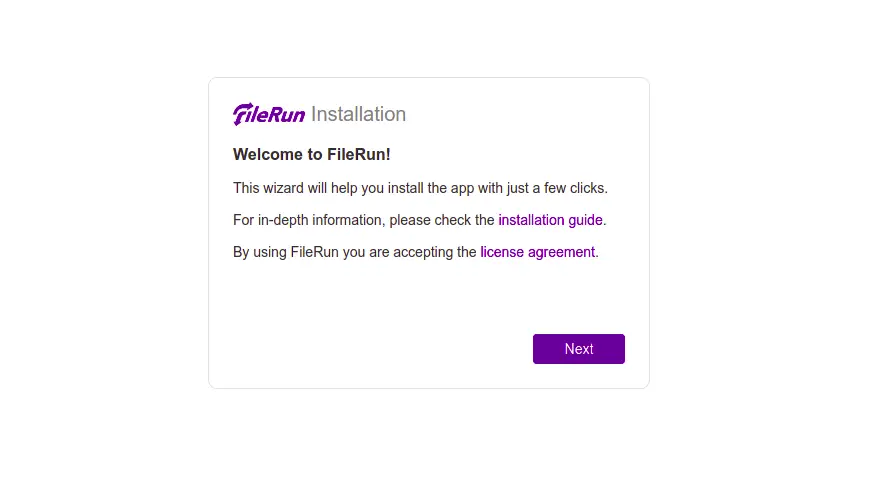
Task: Click the sentence about the wizard helping install
Action: (x=420, y=188)
